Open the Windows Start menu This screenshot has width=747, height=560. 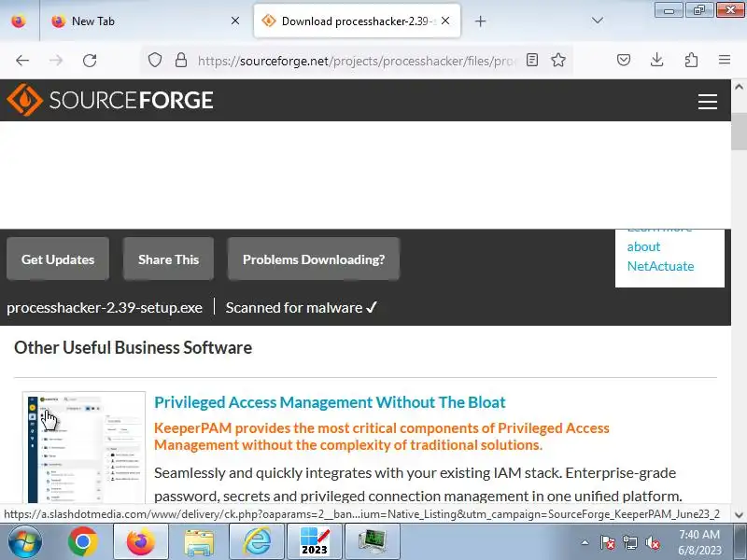point(24,542)
